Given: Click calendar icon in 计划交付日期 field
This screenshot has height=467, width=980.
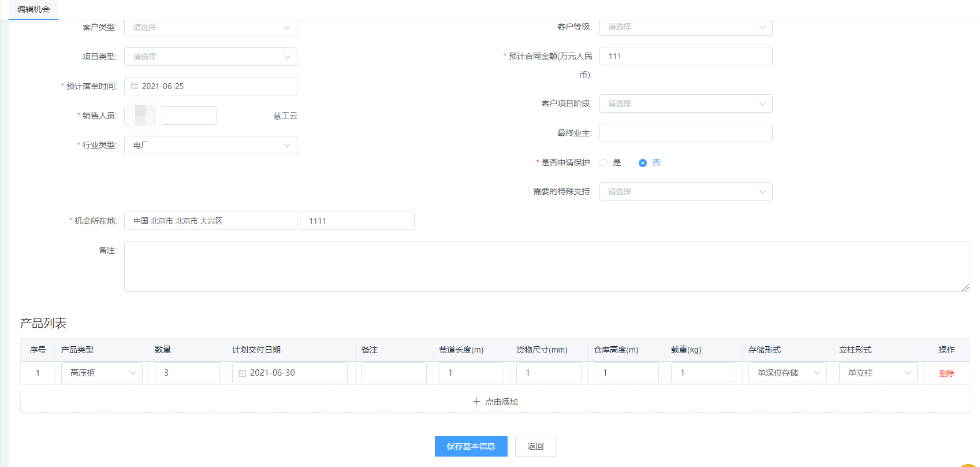Looking at the screenshot, I should tap(243, 373).
